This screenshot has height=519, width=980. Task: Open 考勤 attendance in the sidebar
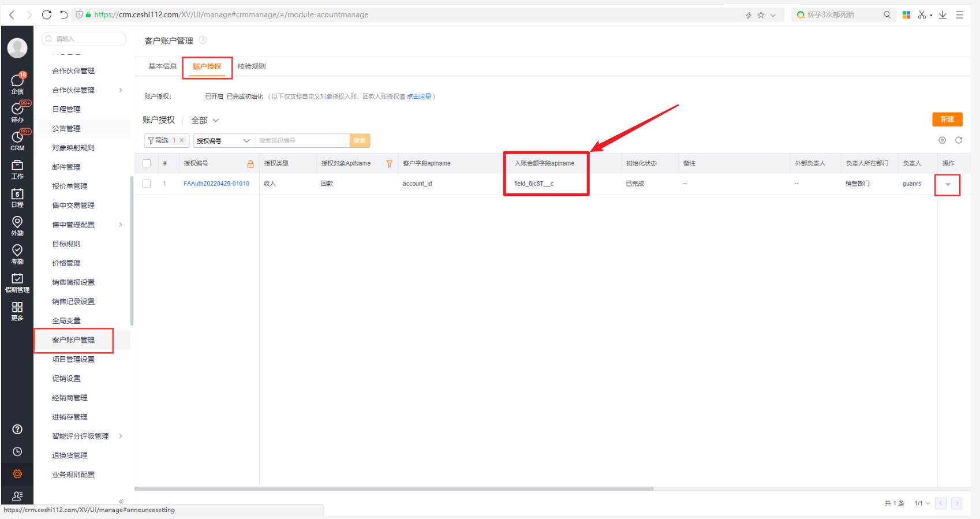point(17,254)
